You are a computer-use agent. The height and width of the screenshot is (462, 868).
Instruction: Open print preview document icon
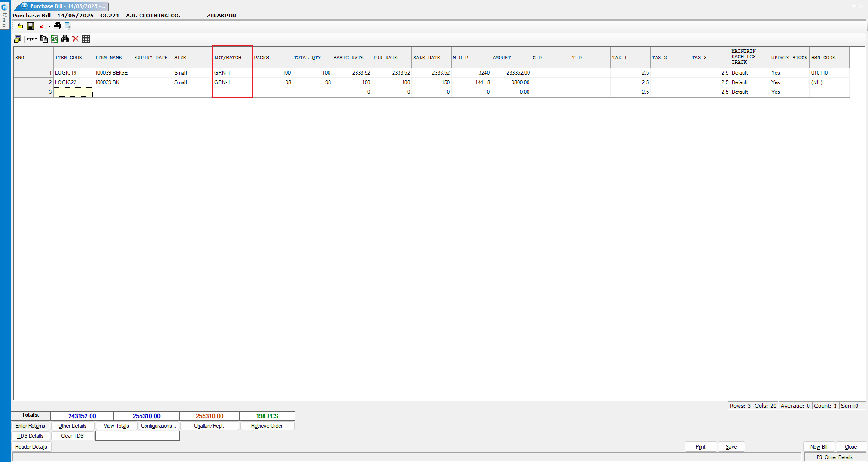point(67,26)
